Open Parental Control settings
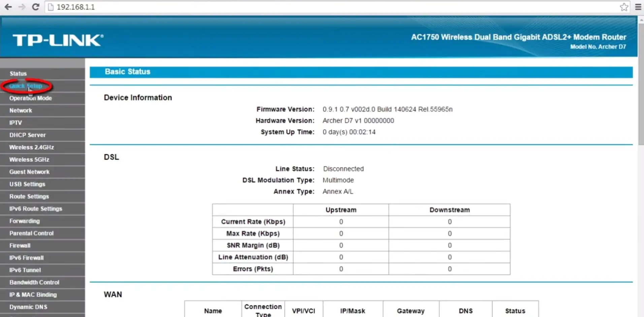The image size is (644, 317). click(x=31, y=233)
